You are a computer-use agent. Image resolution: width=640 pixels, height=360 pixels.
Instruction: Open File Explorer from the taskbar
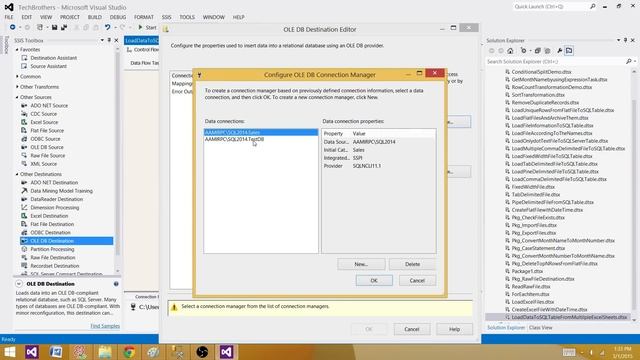pyautogui.click(x=105, y=352)
